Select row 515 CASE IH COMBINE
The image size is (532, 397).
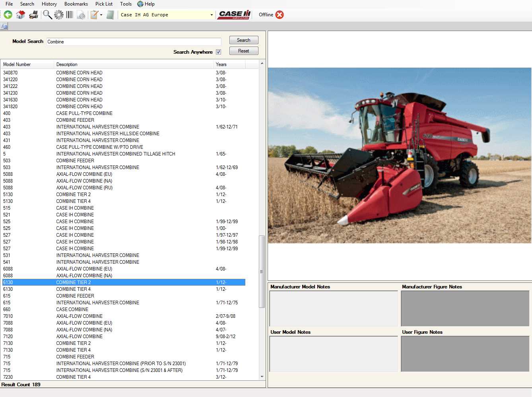pos(123,208)
